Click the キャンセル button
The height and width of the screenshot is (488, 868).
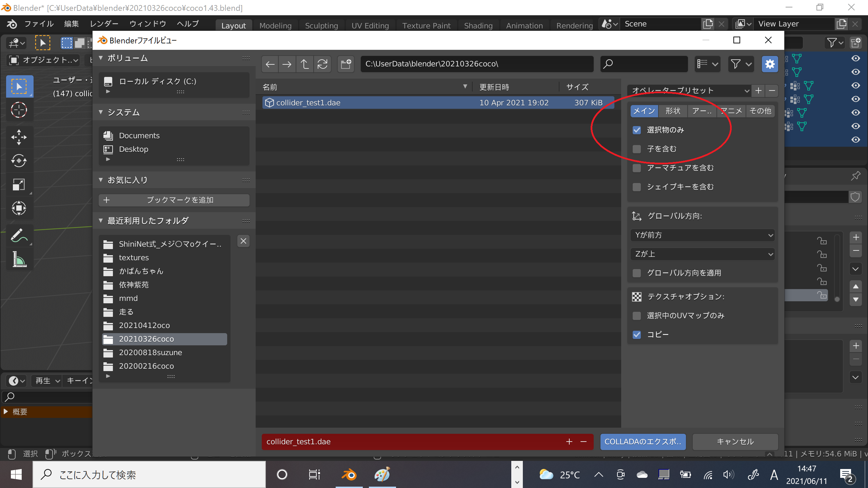(735, 442)
